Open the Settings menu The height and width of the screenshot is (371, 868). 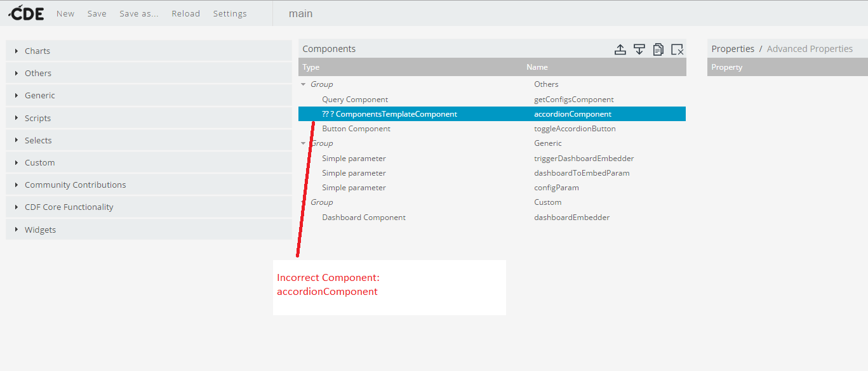click(230, 13)
